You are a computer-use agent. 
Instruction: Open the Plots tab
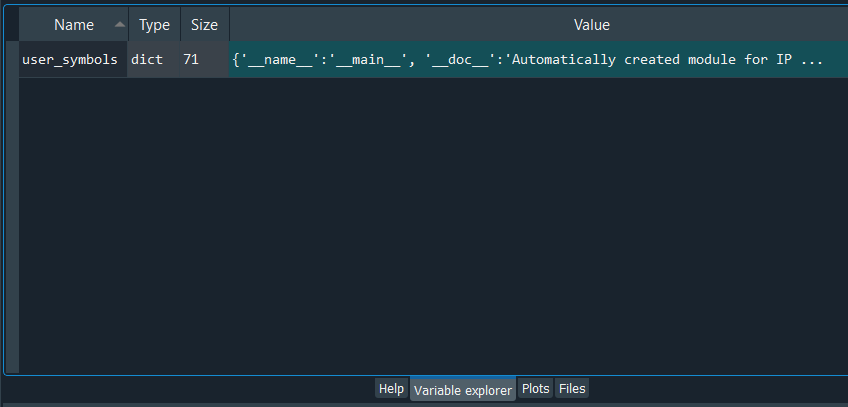(536, 389)
